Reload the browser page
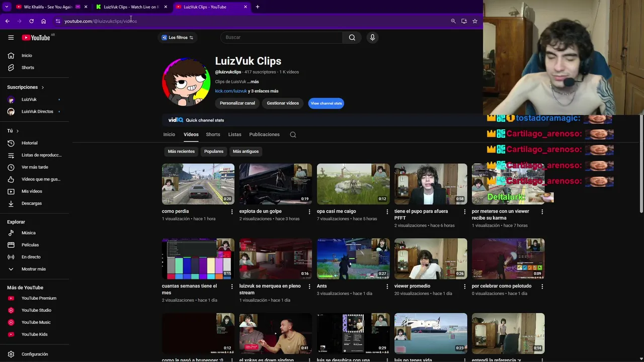Viewport: 644px width, 362px height. [x=31, y=21]
